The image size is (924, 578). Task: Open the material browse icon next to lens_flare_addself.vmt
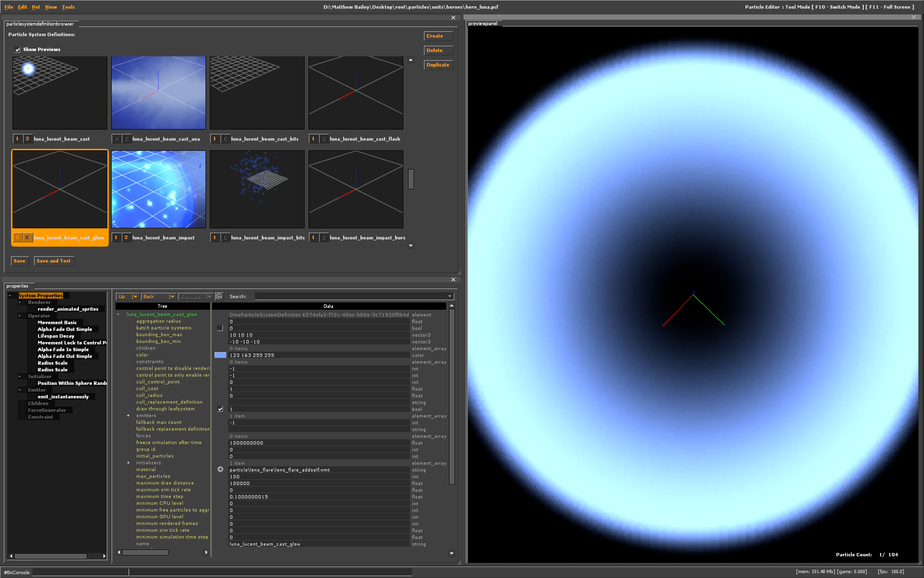220,470
